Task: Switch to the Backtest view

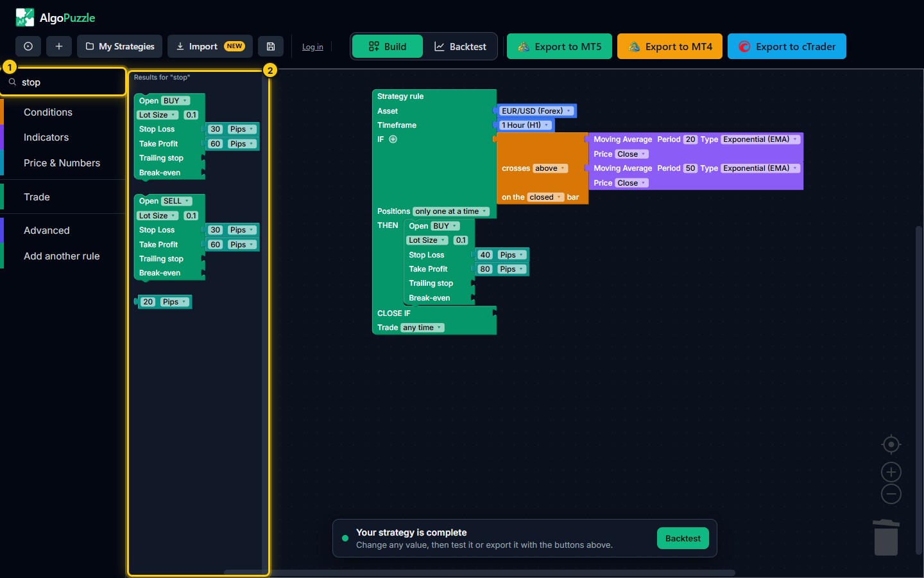Action: click(x=460, y=46)
